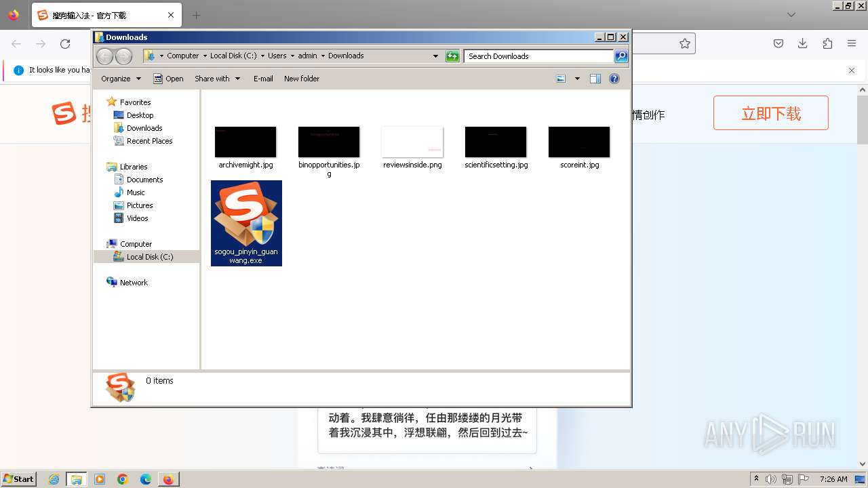Open the Firefox Pocket save icon
The image size is (868, 488).
click(x=778, y=44)
